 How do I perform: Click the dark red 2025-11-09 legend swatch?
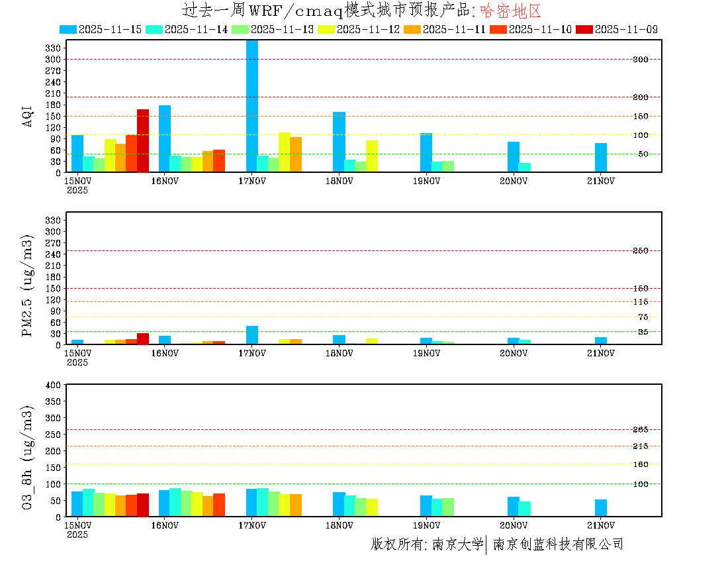coord(584,29)
